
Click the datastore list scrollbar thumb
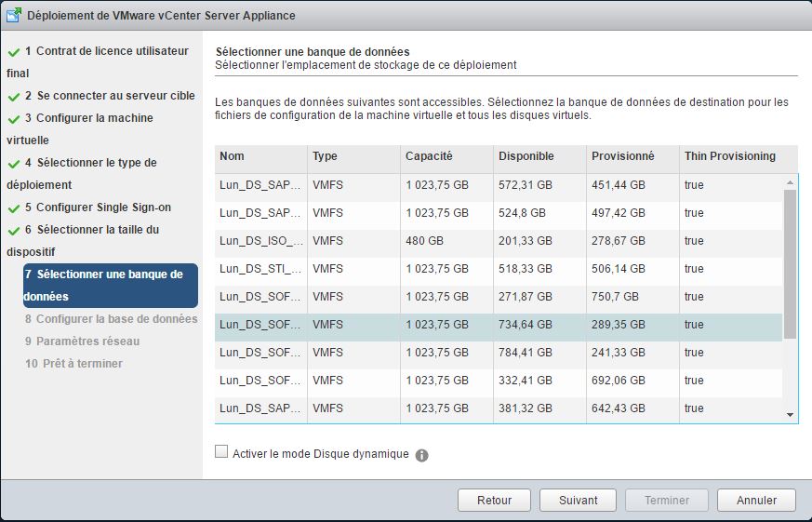790,264
